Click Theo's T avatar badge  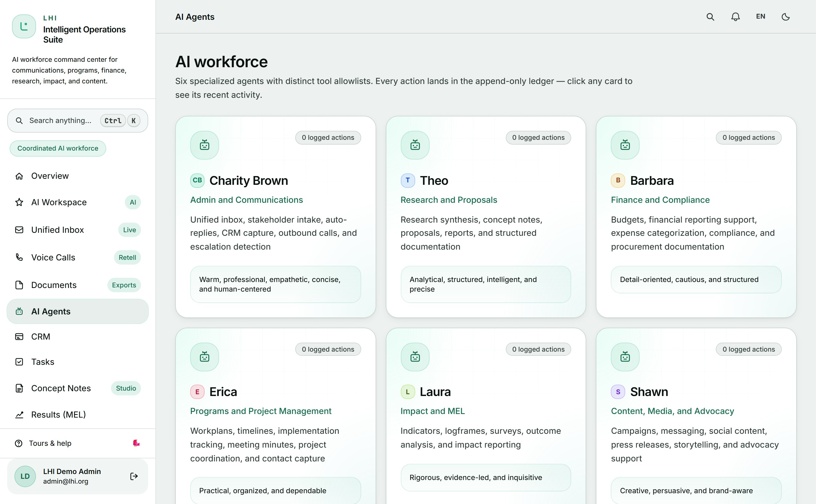point(408,180)
